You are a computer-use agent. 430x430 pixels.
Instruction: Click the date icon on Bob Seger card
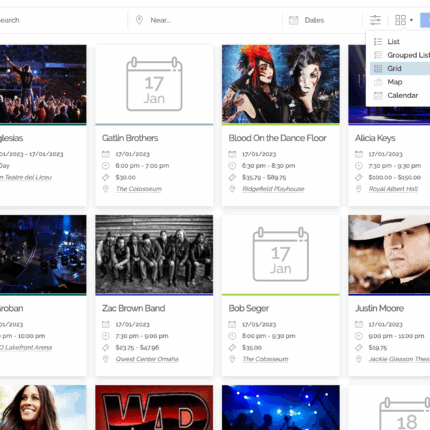232,324
